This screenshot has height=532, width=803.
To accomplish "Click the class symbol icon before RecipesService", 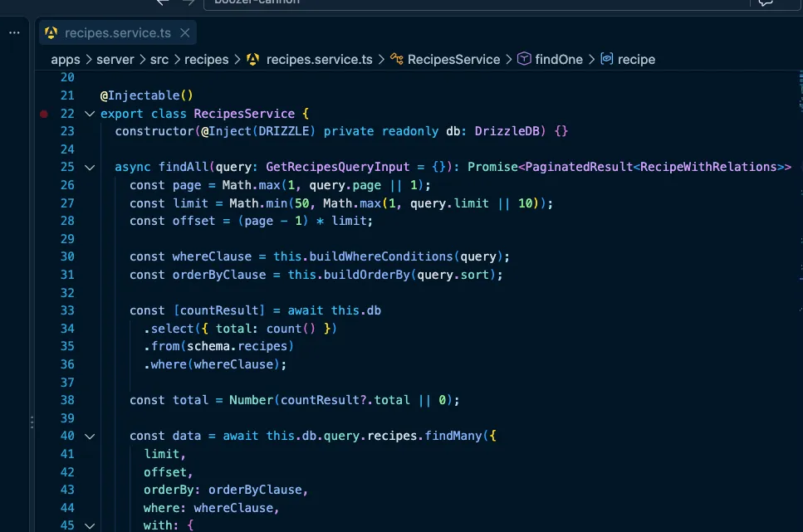I will (x=396, y=59).
